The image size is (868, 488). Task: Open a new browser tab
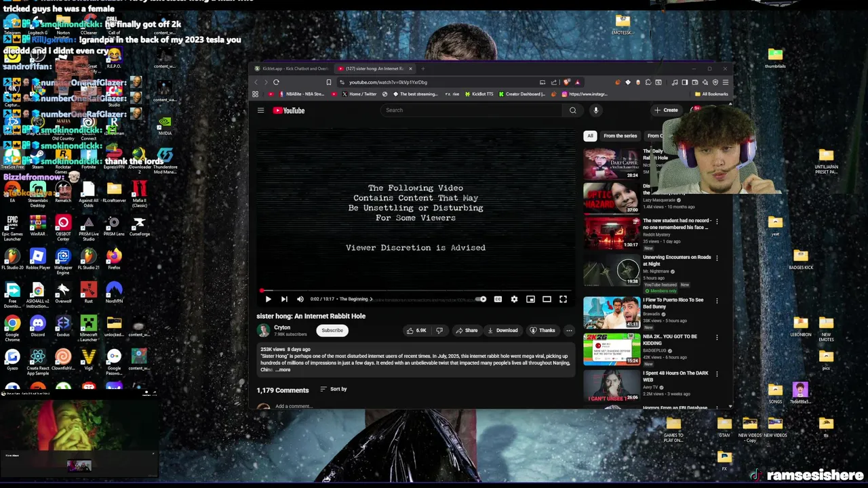[x=422, y=68]
